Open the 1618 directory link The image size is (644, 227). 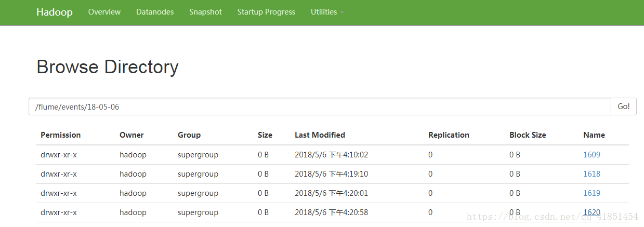tap(592, 174)
